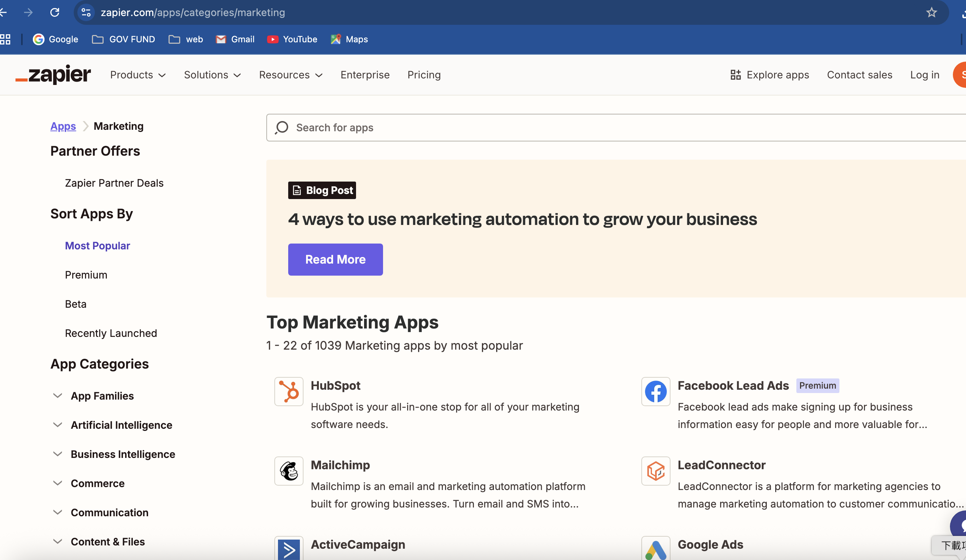Image resolution: width=966 pixels, height=560 pixels.
Task: Click the Search for apps field
Action: coord(613,128)
